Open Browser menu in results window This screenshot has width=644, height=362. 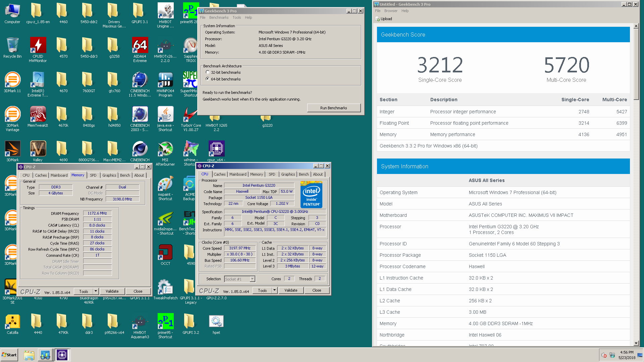(x=391, y=11)
